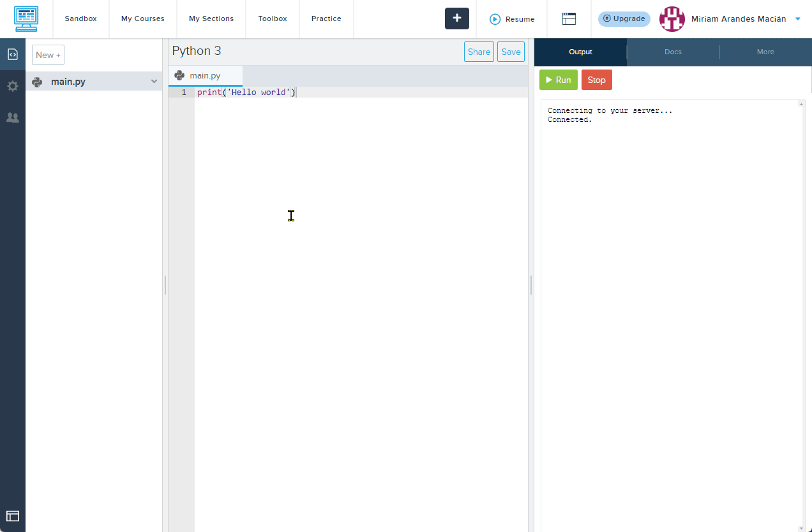Click the CodeHS logo icon
The width and height of the screenshot is (812, 532).
(x=26, y=19)
